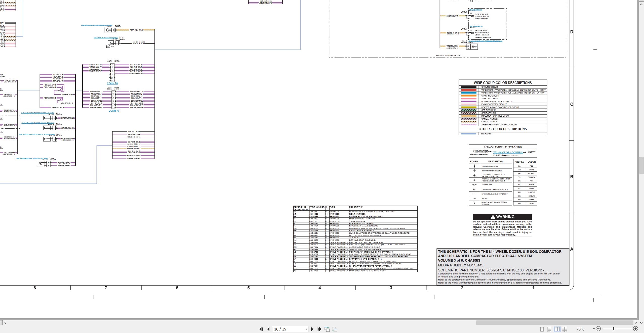Screen dimensions: 644x333
Task: Click the ALTERNATOR GROUND CABLE table row
Action: [355, 247]
